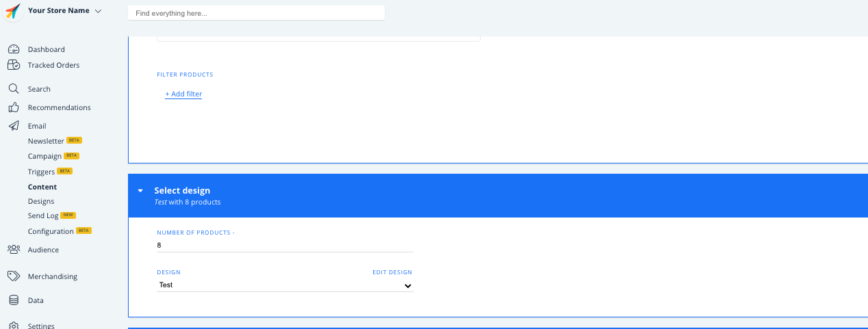This screenshot has width=868, height=329.
Task: Click the Edit Design link
Action: [392, 272]
